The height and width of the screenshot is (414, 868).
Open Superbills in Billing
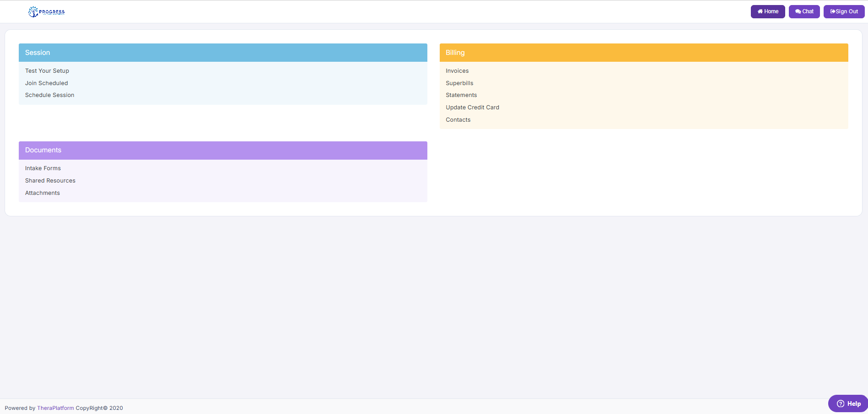[x=459, y=83]
